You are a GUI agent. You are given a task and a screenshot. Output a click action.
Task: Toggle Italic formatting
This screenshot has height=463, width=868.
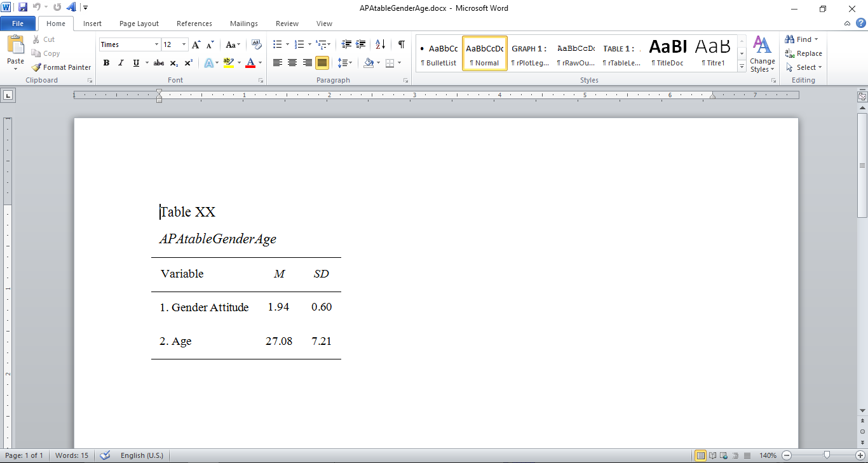pyautogui.click(x=121, y=63)
